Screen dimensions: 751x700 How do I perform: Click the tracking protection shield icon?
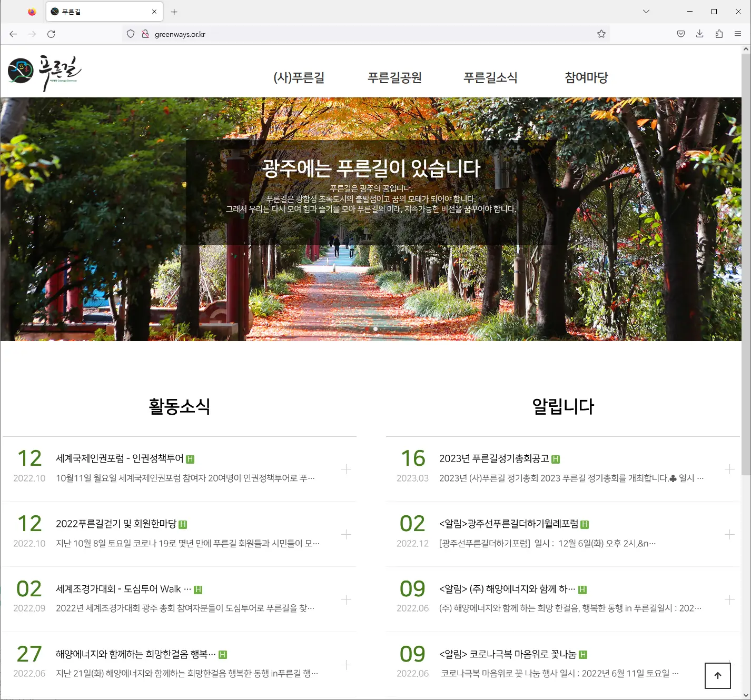(x=130, y=34)
